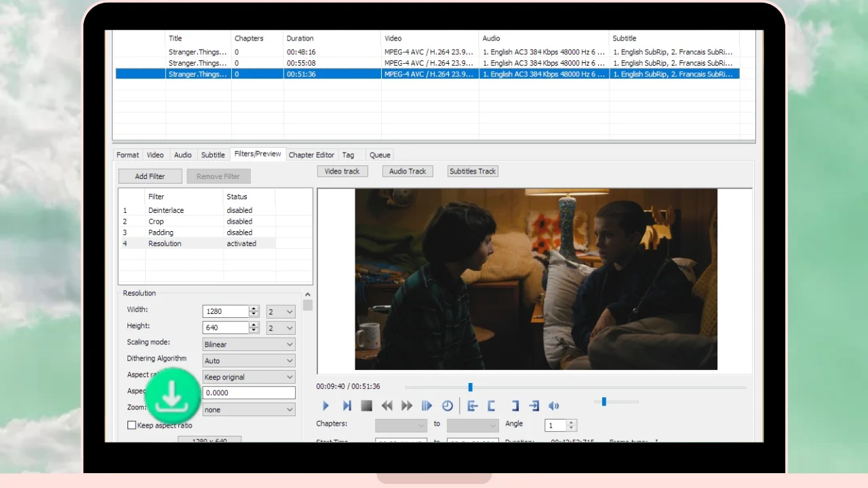Toggle the speaker volume icon
The image size is (868, 488).
point(554,406)
